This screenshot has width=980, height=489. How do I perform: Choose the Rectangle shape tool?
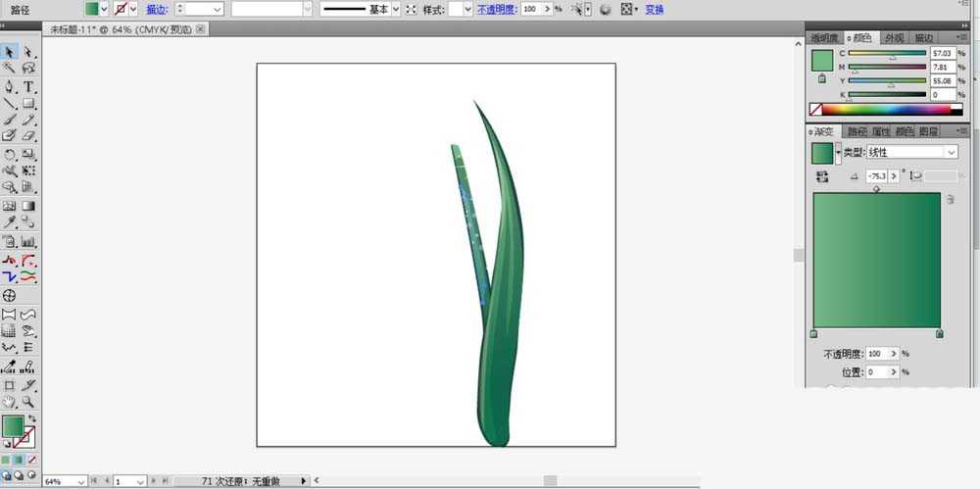click(28, 104)
